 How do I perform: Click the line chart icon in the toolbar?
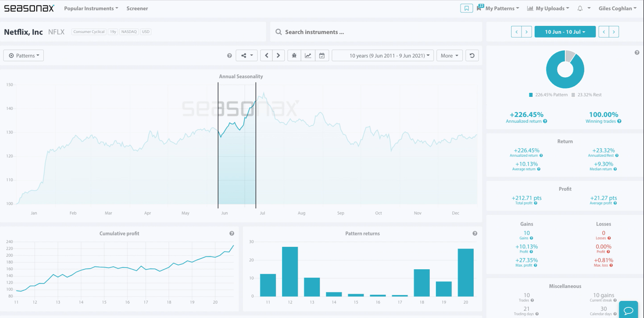pos(308,55)
